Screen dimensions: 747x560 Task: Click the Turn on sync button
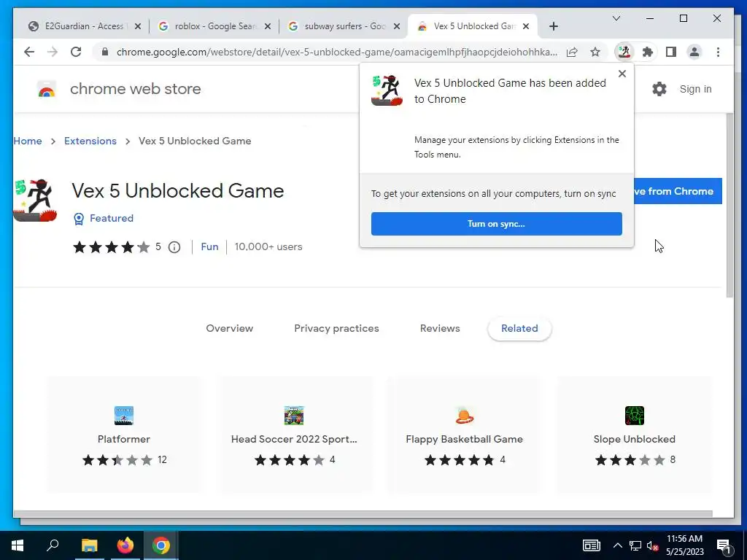(x=496, y=224)
